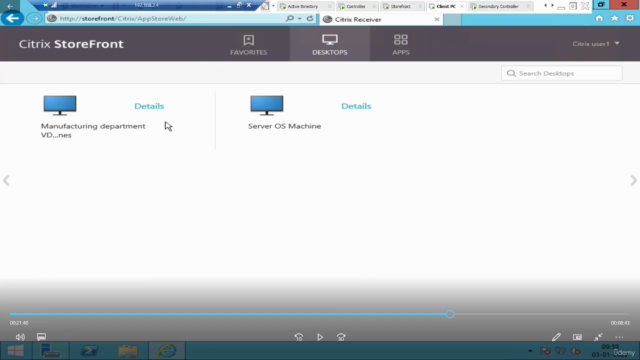Viewport: 640px width, 360px height.
Task: Click the elapsed time 00:21:40 label
Action: tap(19, 323)
